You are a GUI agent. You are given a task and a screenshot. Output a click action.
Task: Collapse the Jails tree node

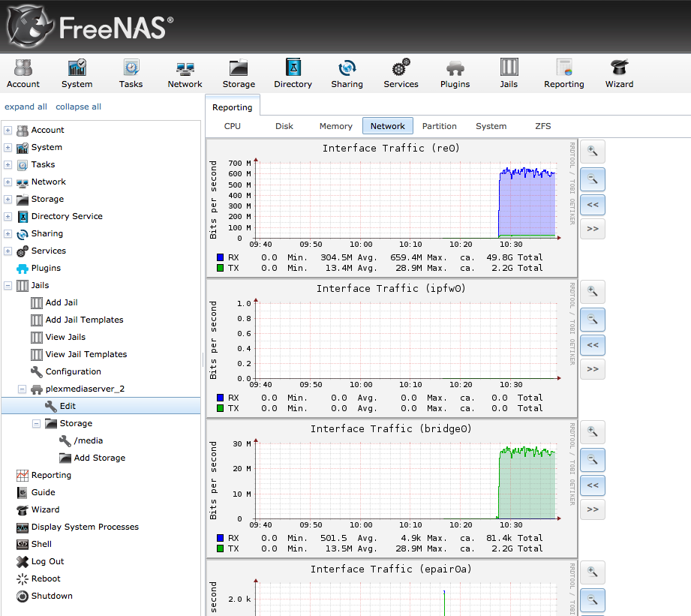pos(8,286)
